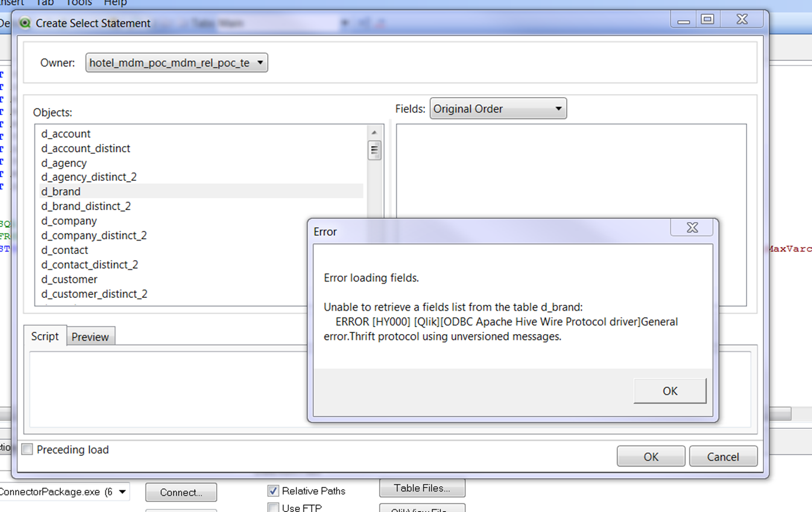The width and height of the screenshot is (812, 512).
Task: Open the Owner dropdown
Action: point(177,63)
